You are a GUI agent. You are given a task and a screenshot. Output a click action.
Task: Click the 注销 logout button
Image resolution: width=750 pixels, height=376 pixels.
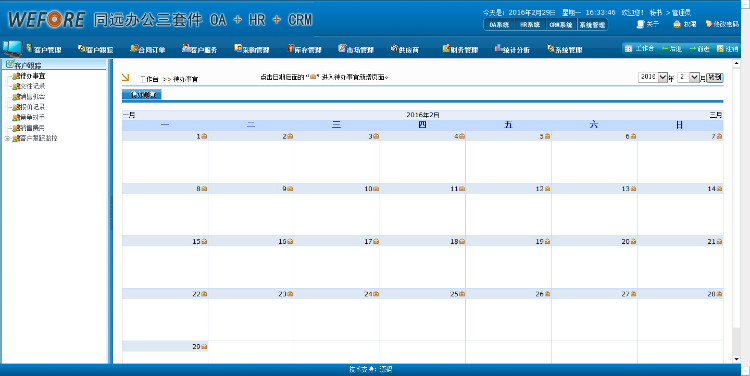(x=727, y=48)
